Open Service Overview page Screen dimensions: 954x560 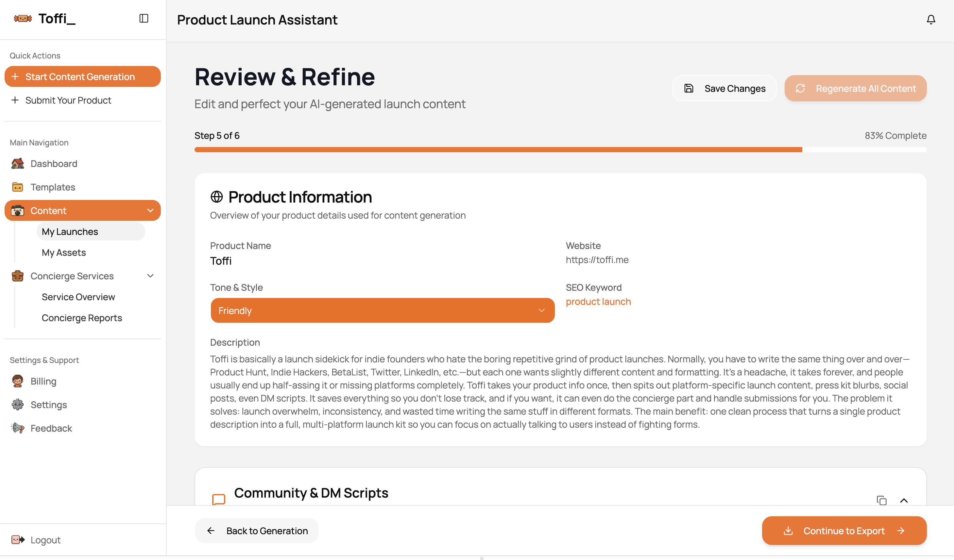click(91, 297)
